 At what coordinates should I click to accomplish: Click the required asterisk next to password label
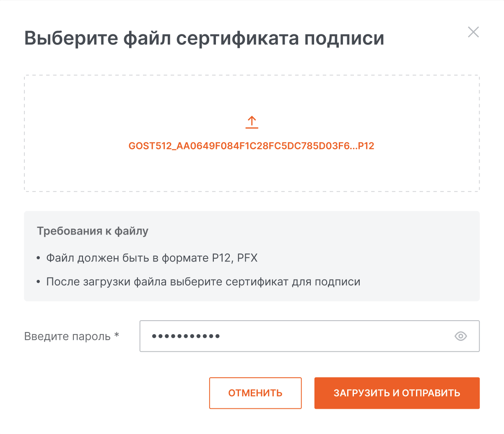[117, 335]
